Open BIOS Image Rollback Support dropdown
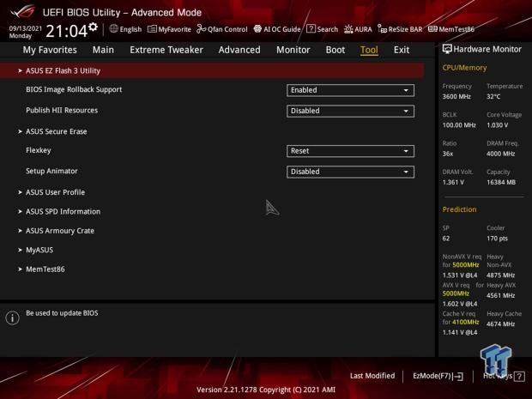The height and width of the screenshot is (399, 532). point(350,90)
